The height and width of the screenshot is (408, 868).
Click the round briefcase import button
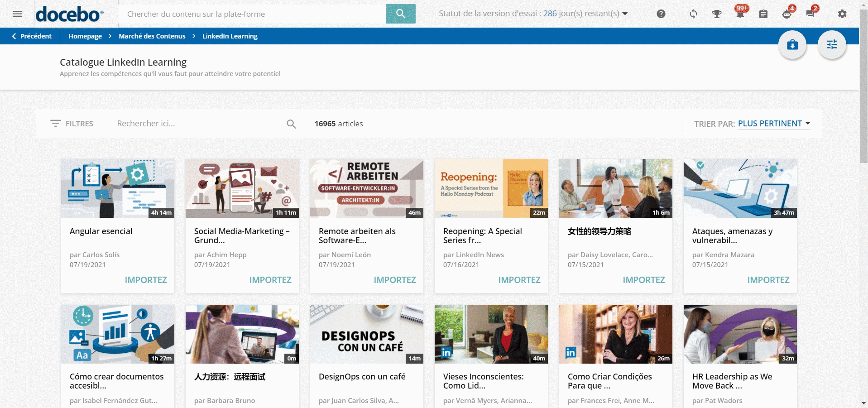point(792,44)
